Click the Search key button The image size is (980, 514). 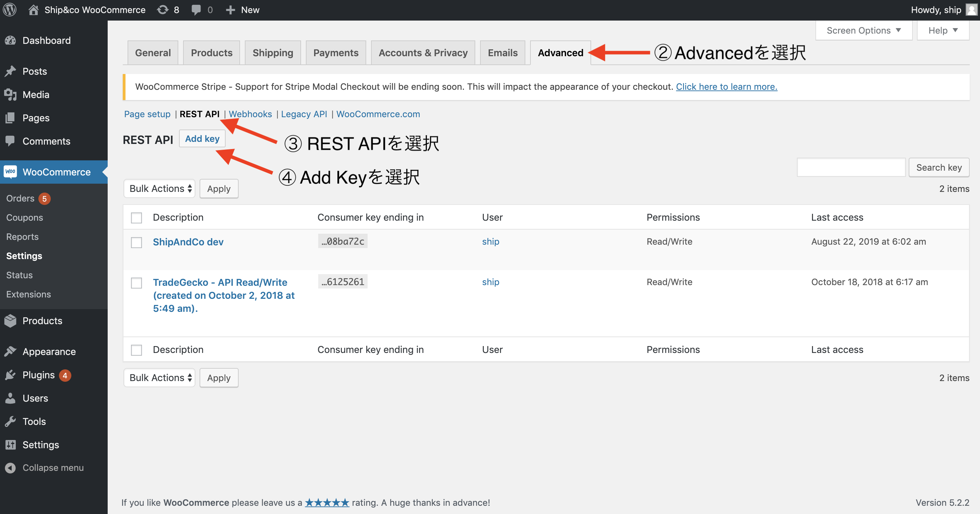[x=939, y=167]
